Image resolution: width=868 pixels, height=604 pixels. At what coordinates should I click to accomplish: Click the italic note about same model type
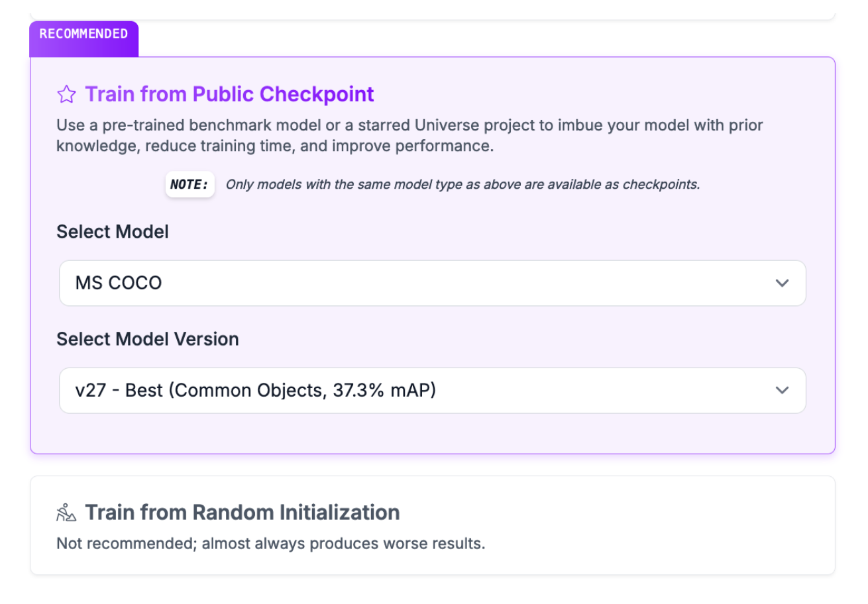click(462, 185)
